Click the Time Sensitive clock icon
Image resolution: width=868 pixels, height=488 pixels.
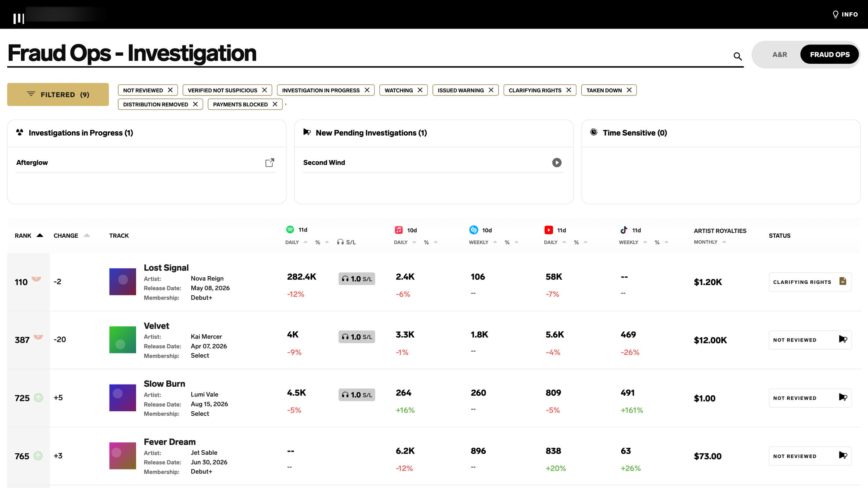[593, 132]
